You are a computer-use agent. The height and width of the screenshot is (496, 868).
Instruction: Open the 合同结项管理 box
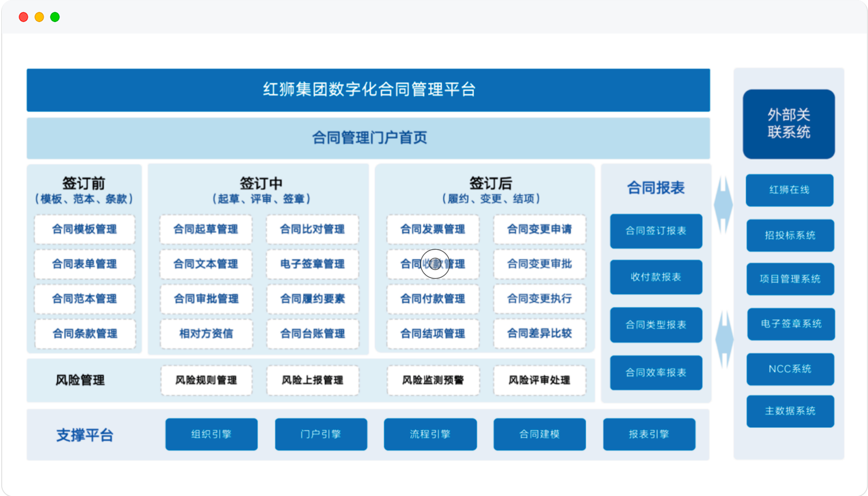tap(433, 334)
